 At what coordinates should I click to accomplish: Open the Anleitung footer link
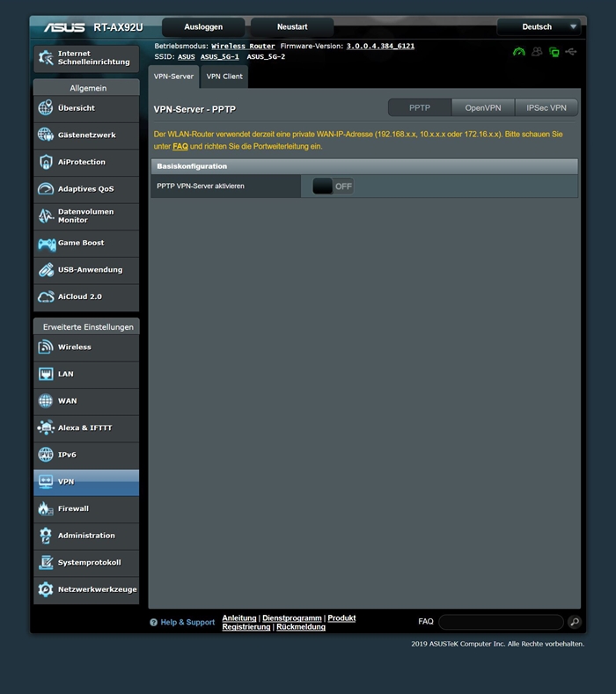[239, 617]
